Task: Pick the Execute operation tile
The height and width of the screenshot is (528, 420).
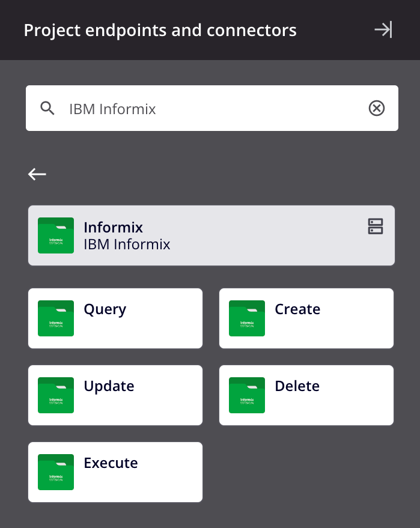Action: [x=115, y=472]
